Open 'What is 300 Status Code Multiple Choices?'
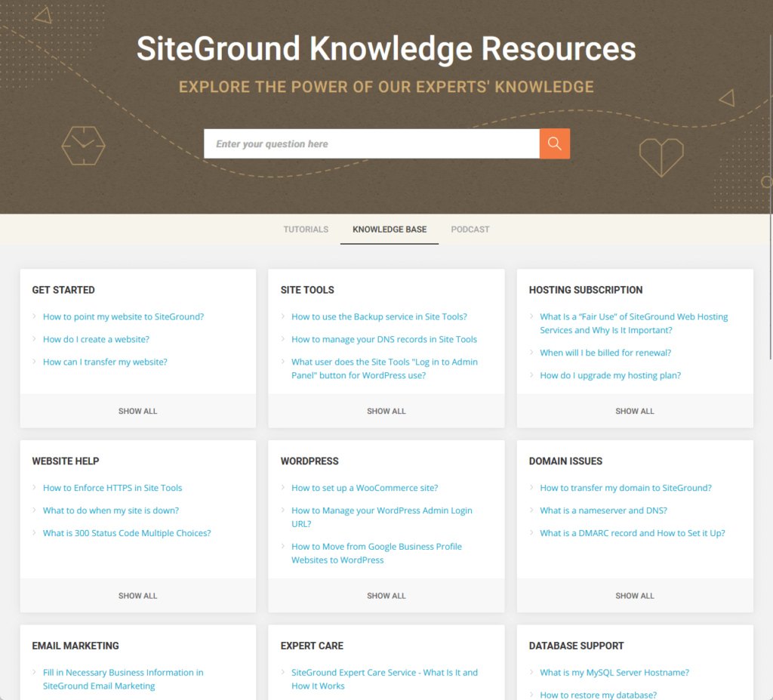773x700 pixels. click(127, 533)
